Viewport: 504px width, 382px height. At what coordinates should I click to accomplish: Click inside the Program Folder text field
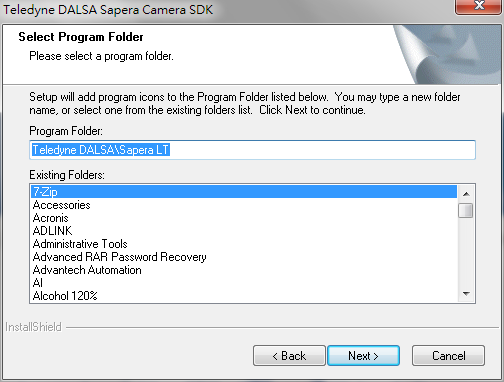(252, 150)
